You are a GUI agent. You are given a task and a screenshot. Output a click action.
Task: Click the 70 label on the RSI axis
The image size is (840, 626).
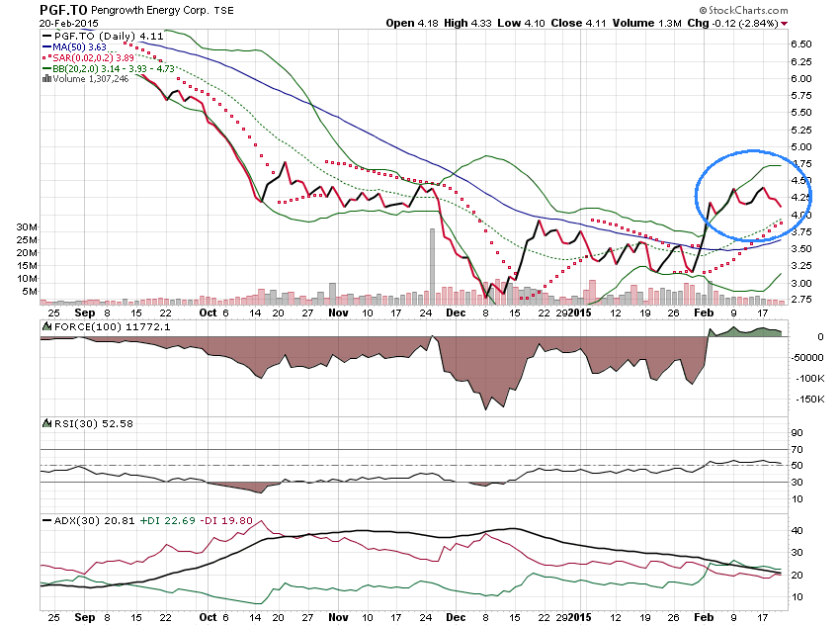798,450
